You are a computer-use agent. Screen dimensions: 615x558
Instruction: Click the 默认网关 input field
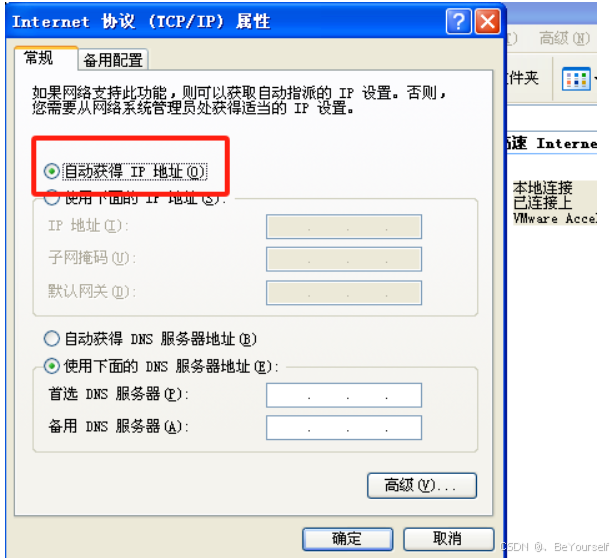[344, 292]
